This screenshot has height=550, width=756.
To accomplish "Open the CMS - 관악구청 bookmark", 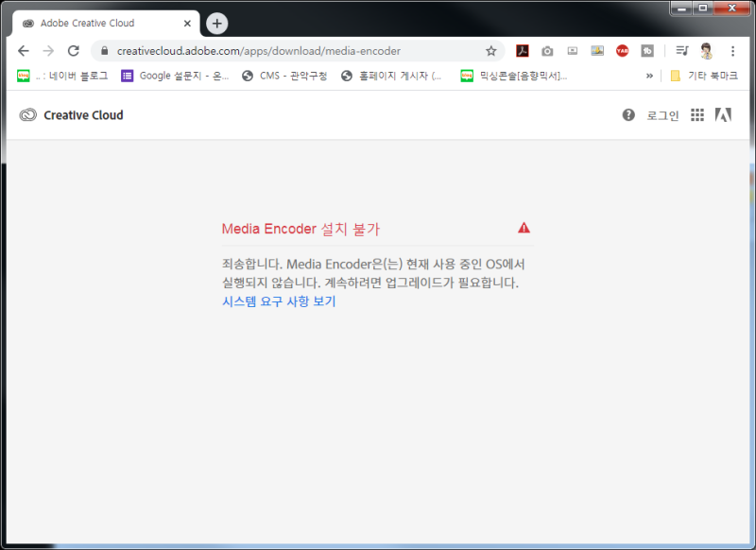I will [x=284, y=76].
